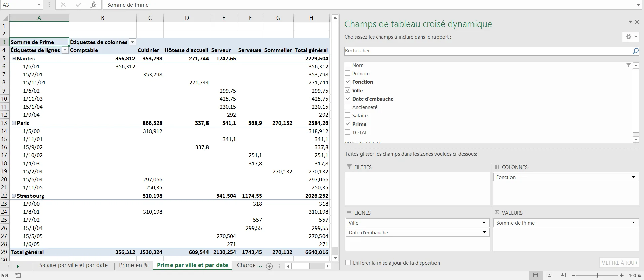Switch to Normal view in status bar
Image resolution: width=644 pixels, height=280 pixels.
coord(536,275)
